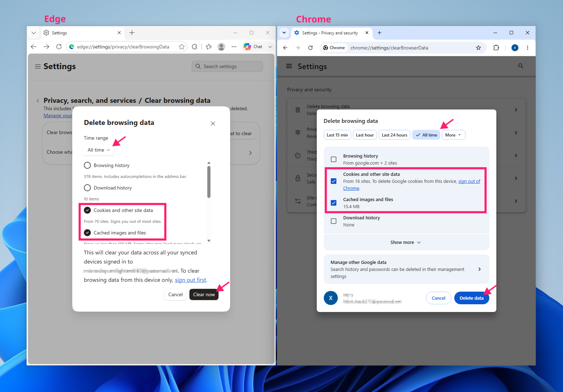Expand Show more in Chrome dialog
The width and height of the screenshot is (563, 392).
click(x=406, y=242)
